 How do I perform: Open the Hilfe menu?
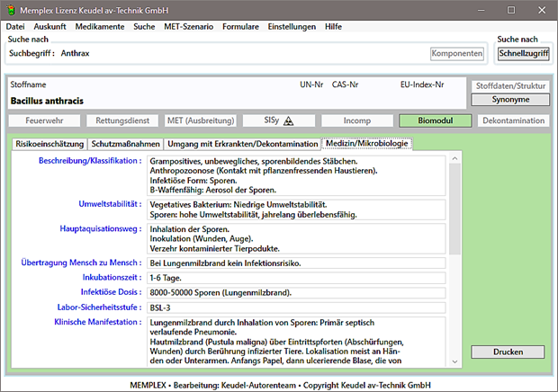(333, 27)
